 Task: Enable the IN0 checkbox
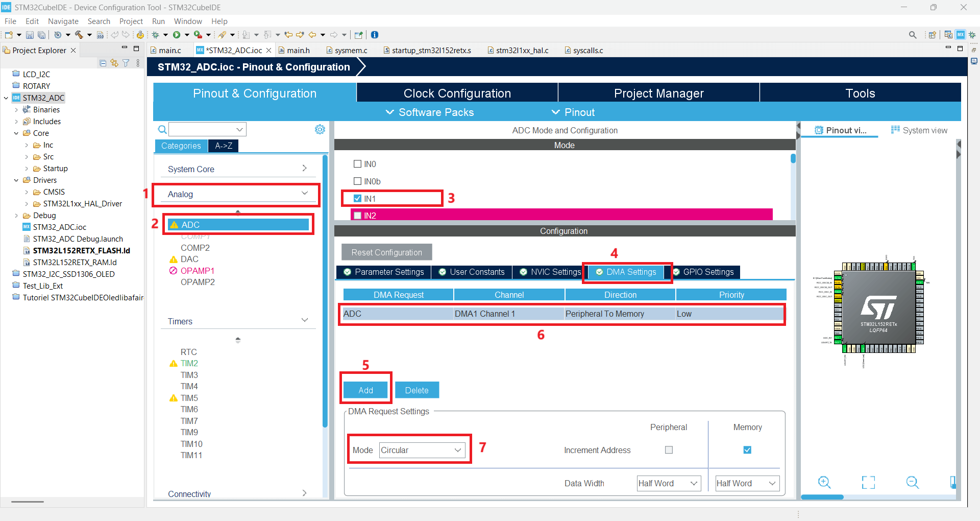point(357,164)
